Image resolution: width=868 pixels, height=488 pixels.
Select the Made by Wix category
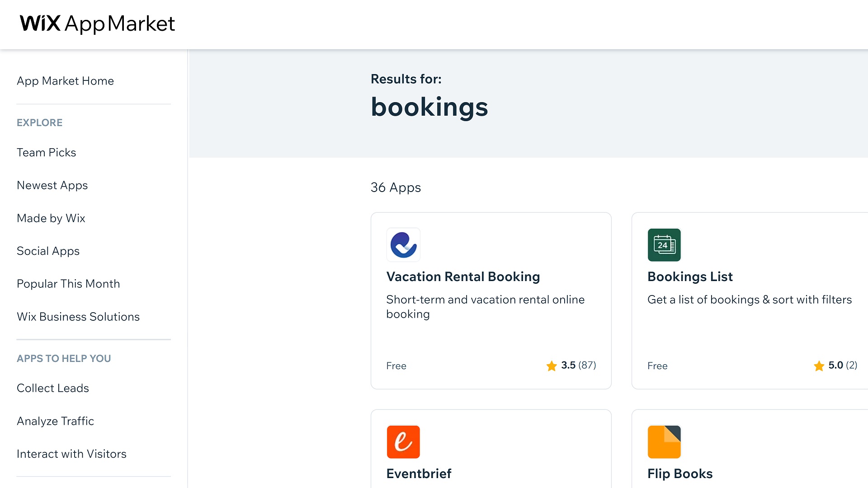coord(51,218)
